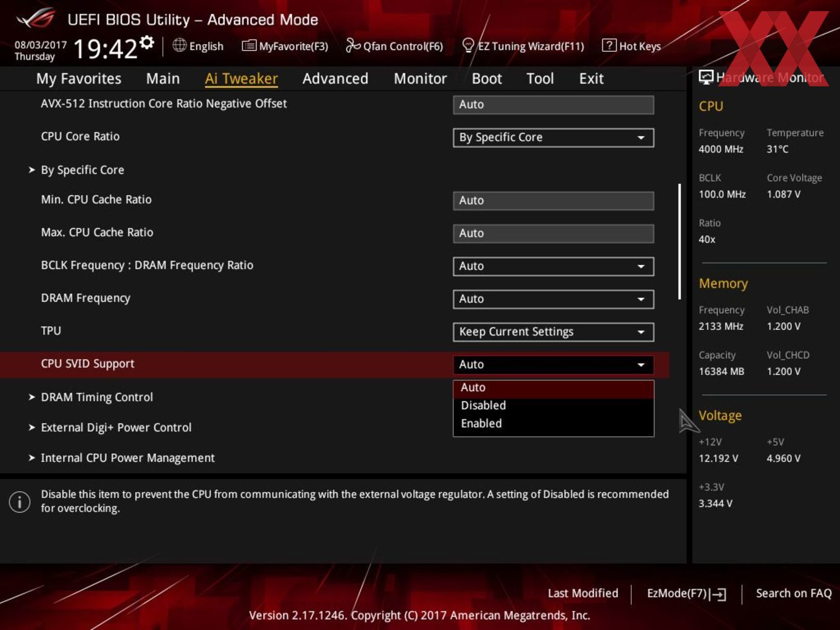Image resolution: width=840 pixels, height=630 pixels.
Task: Go to the Advanced tab
Action: click(335, 78)
